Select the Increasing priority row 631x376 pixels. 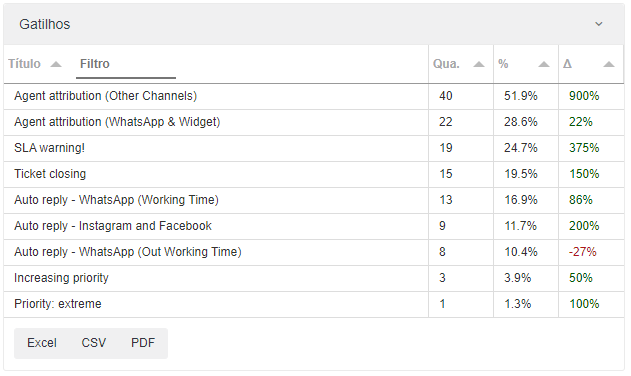[314, 278]
